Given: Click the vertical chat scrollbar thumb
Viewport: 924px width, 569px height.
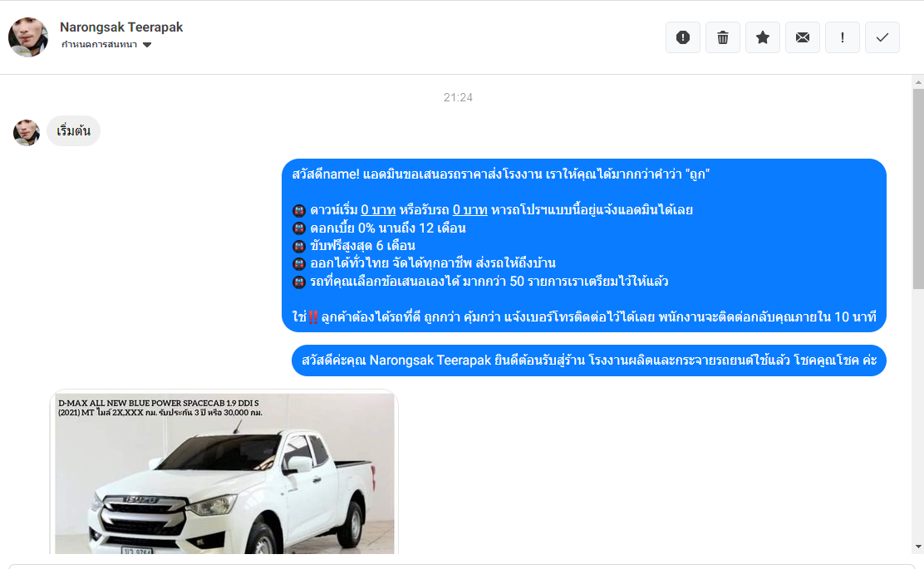Looking at the screenshot, I should 918,189.
